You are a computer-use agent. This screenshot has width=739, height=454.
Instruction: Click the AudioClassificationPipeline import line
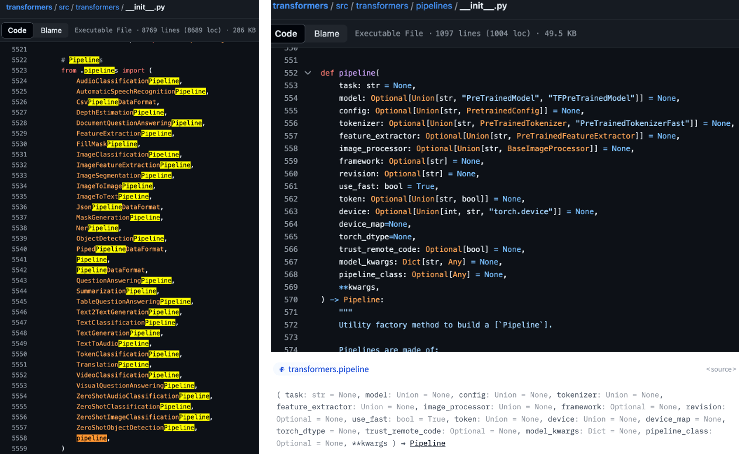tap(129, 81)
